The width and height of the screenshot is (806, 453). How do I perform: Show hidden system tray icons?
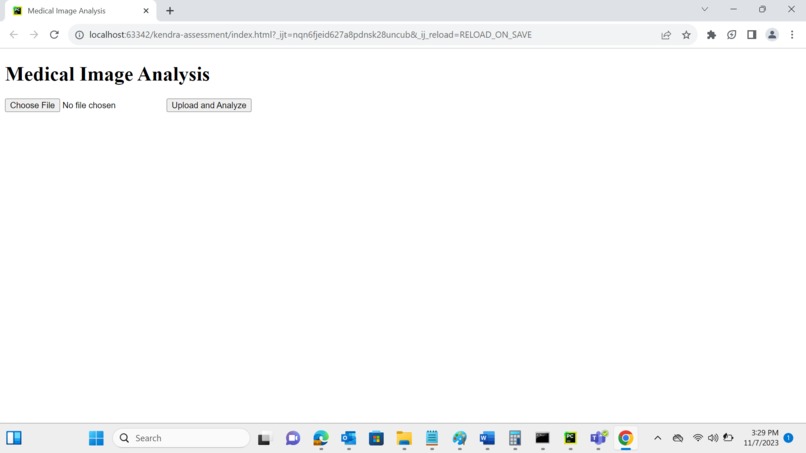point(657,438)
